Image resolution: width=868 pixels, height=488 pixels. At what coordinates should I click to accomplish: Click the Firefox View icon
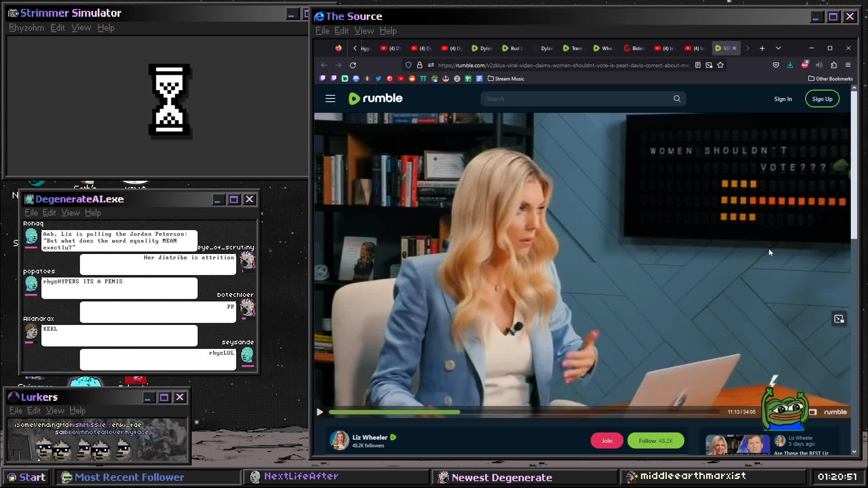click(x=338, y=48)
